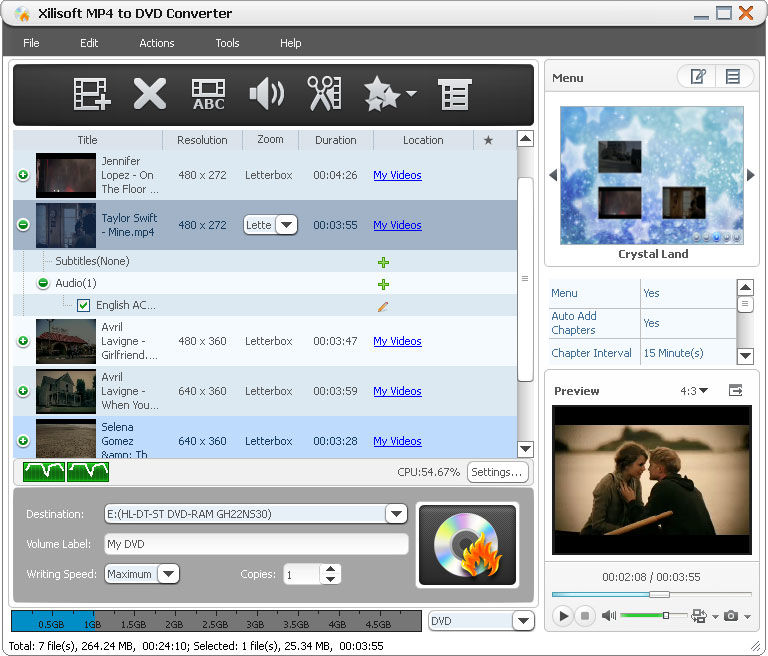Expand the Avril Lavigne - When You row
Screen dimensions: 768x656
tap(23, 391)
